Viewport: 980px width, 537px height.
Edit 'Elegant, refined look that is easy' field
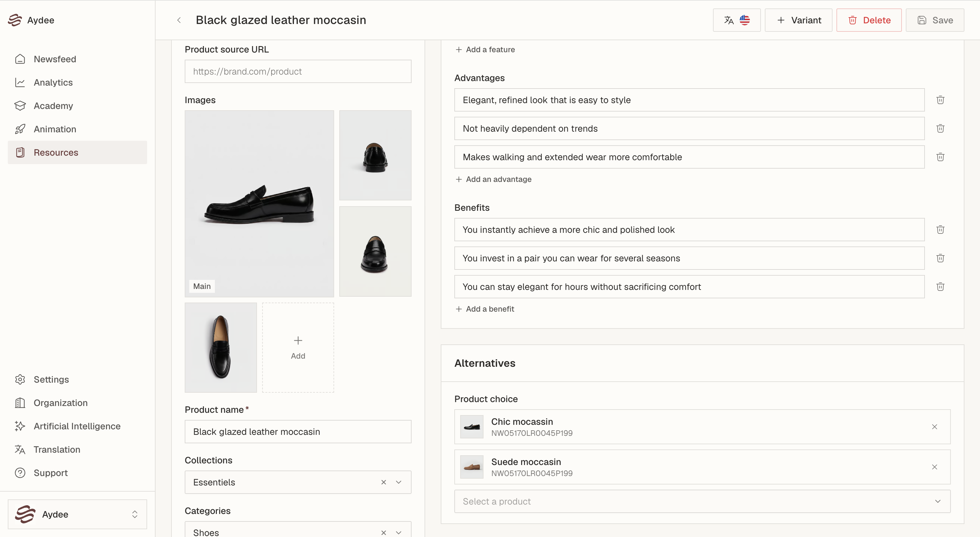[689, 100]
